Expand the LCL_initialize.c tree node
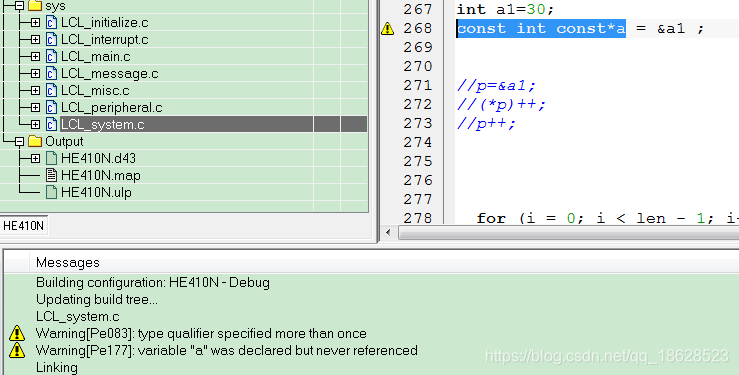The width and height of the screenshot is (739, 375). pyautogui.click(x=35, y=23)
